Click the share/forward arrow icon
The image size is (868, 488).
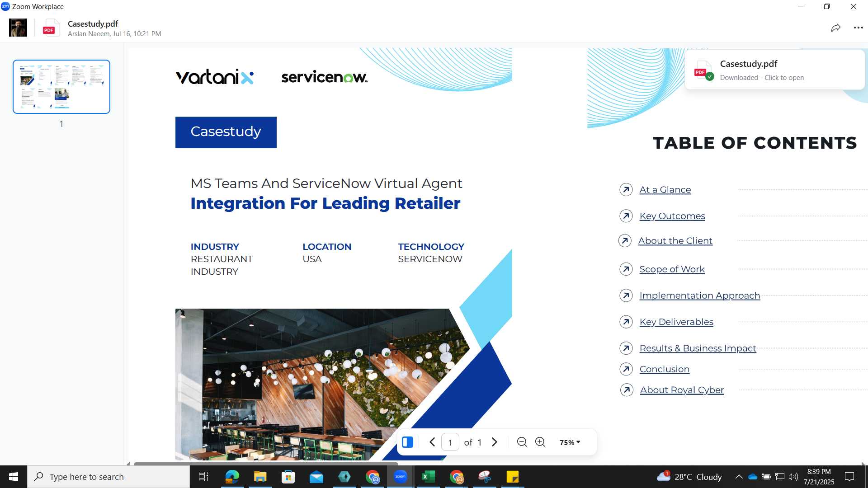click(x=835, y=28)
